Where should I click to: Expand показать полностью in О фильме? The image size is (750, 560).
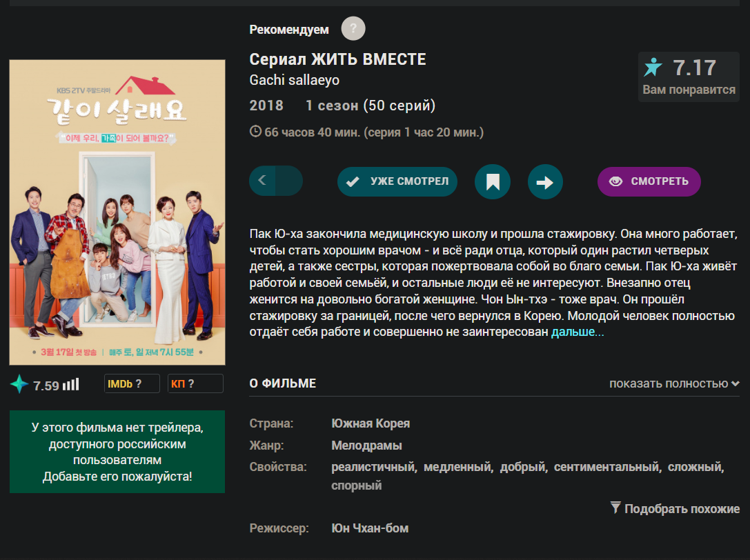pyautogui.click(x=674, y=383)
